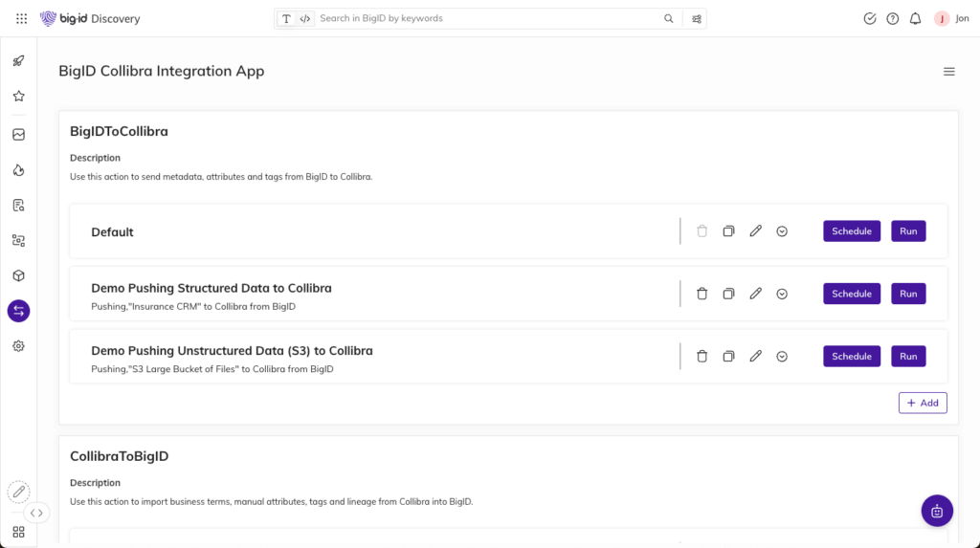
Task: Edit the Demo Pushing Unstructured Data preset
Action: coord(755,357)
